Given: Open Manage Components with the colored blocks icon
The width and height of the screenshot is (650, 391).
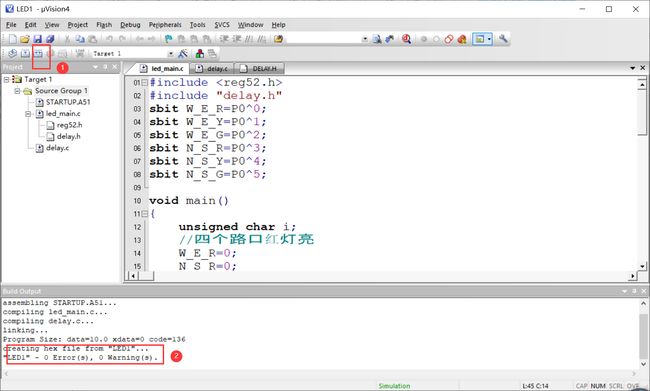Looking at the screenshot, I should 200,53.
